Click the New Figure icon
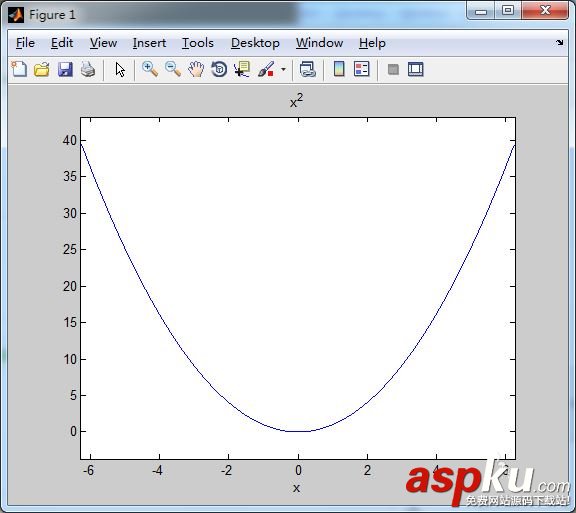Viewport: 576px width, 513px height. [19, 69]
